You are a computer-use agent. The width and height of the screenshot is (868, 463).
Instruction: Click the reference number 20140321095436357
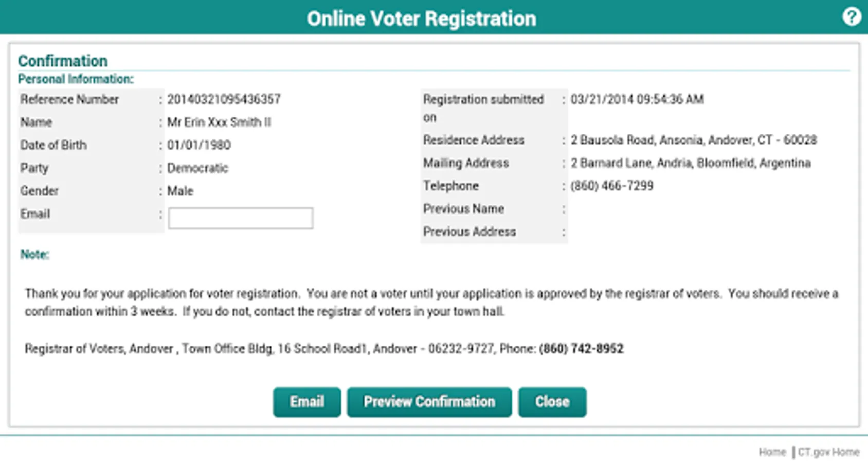(224, 99)
